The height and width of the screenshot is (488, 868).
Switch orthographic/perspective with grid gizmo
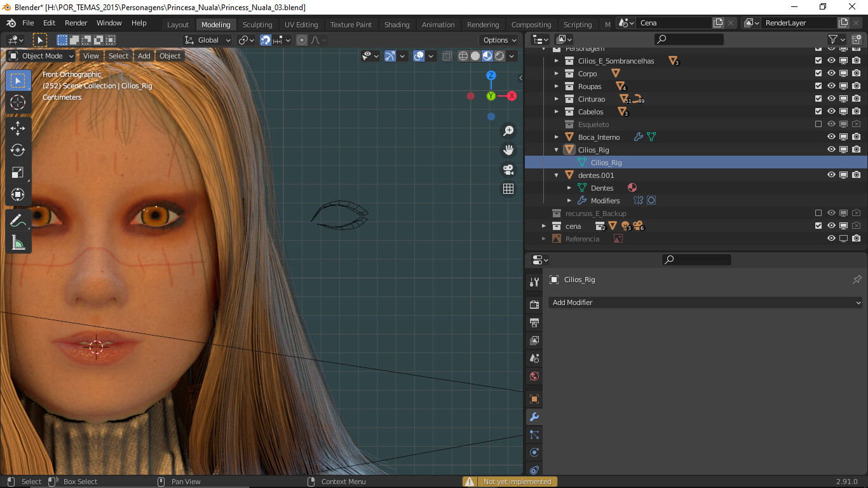pyautogui.click(x=508, y=189)
